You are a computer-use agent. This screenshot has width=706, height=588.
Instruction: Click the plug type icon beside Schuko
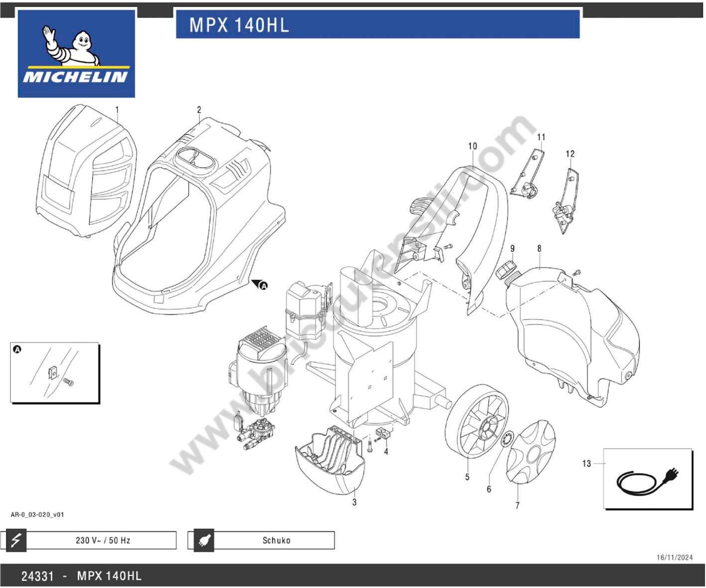(204, 540)
